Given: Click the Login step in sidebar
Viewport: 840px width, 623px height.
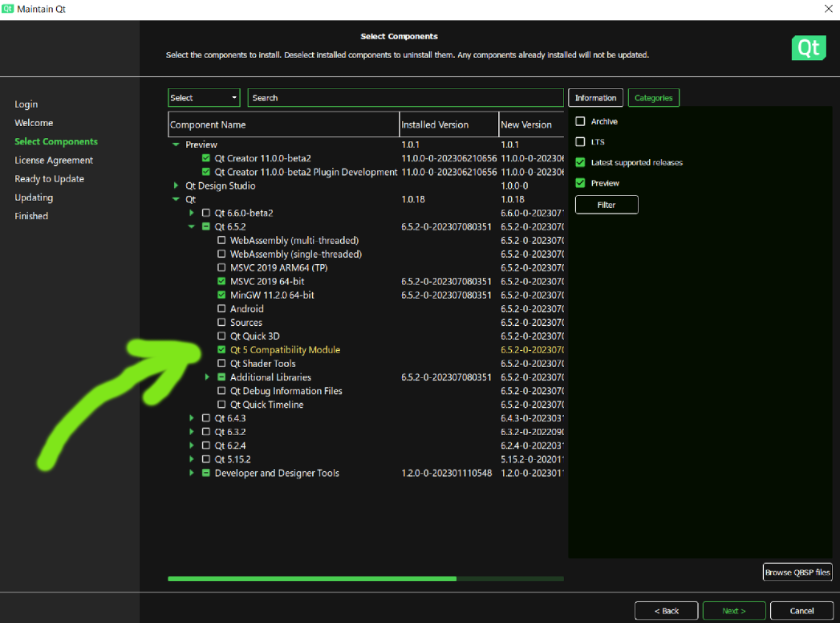Looking at the screenshot, I should point(26,104).
